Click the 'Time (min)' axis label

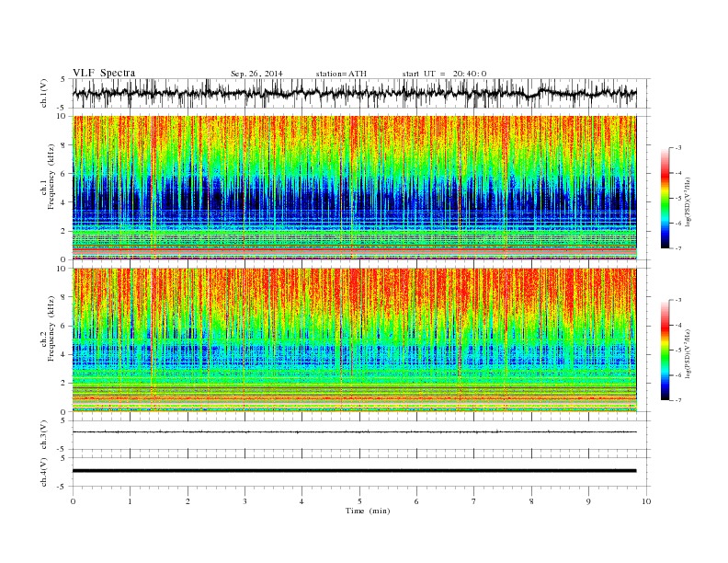click(368, 511)
